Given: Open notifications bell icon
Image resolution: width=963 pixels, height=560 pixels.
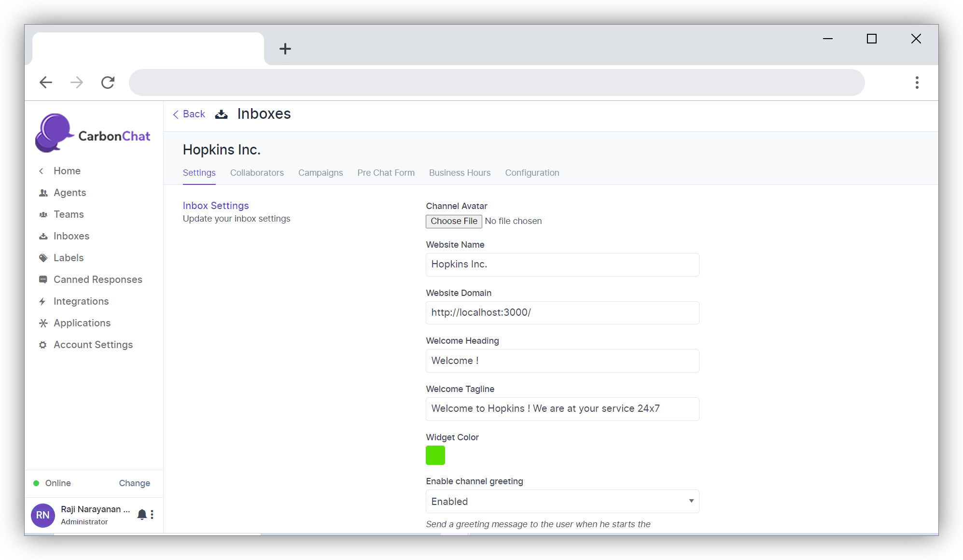Looking at the screenshot, I should tap(141, 514).
